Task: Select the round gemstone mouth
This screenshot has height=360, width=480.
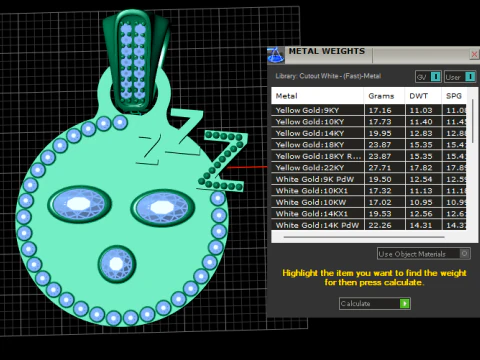Action: 117,264
